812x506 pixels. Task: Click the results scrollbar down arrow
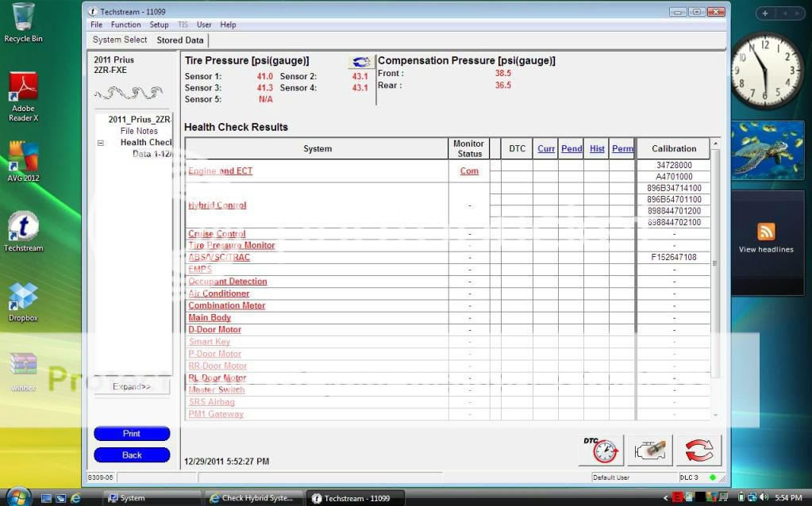click(715, 415)
